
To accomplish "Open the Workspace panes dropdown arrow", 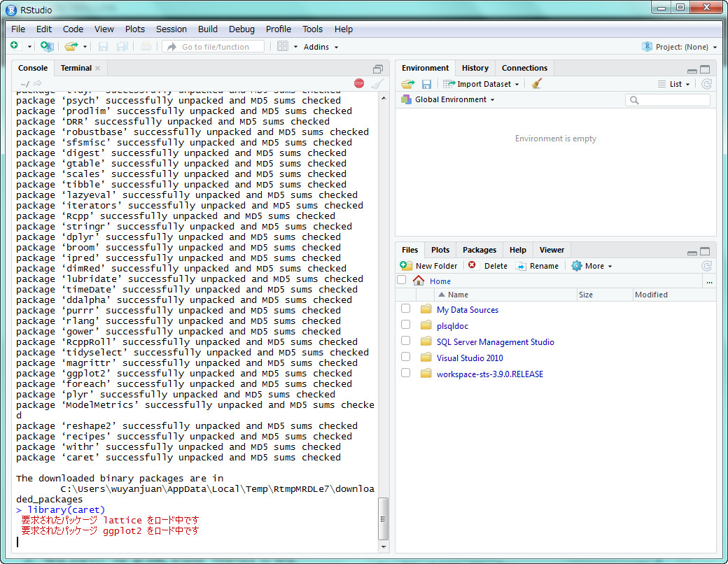I will [x=295, y=47].
